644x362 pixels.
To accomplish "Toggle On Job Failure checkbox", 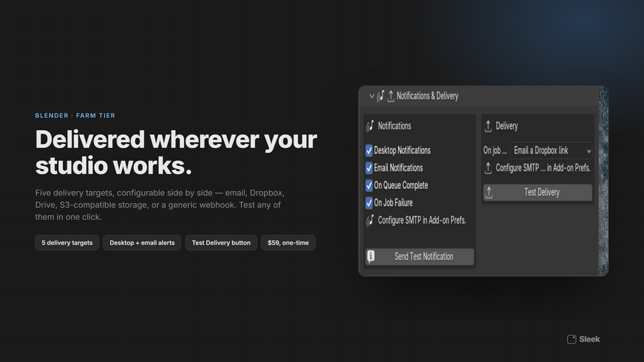I will tap(369, 202).
